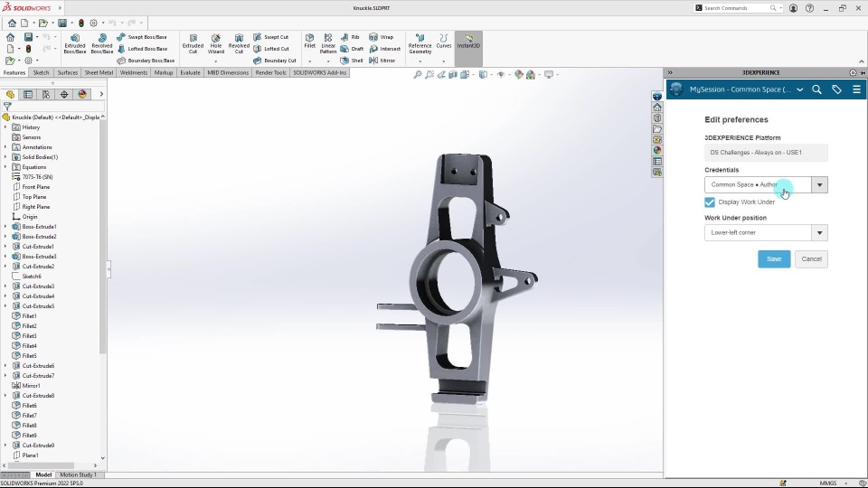Open the Hole Wizard
This screenshot has width=868, height=488.
216,43
